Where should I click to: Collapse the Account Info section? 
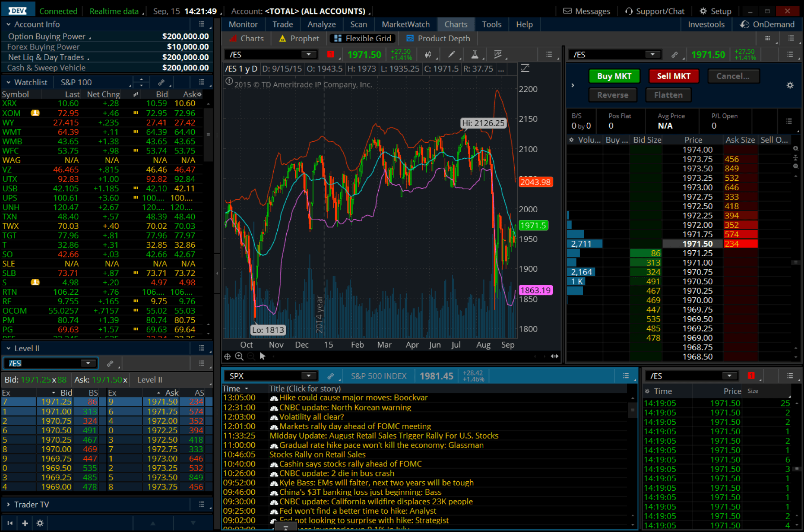(8, 24)
